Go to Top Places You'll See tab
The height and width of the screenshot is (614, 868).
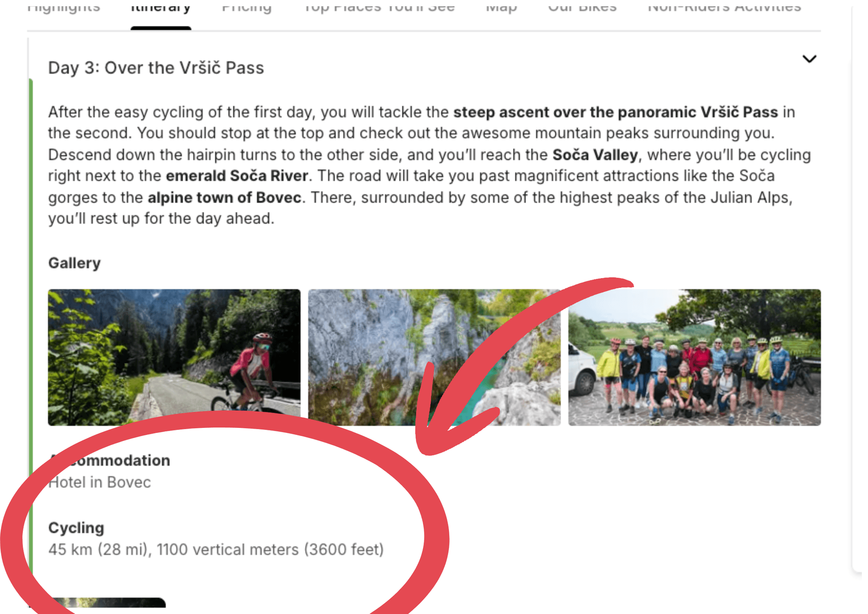coord(379,7)
